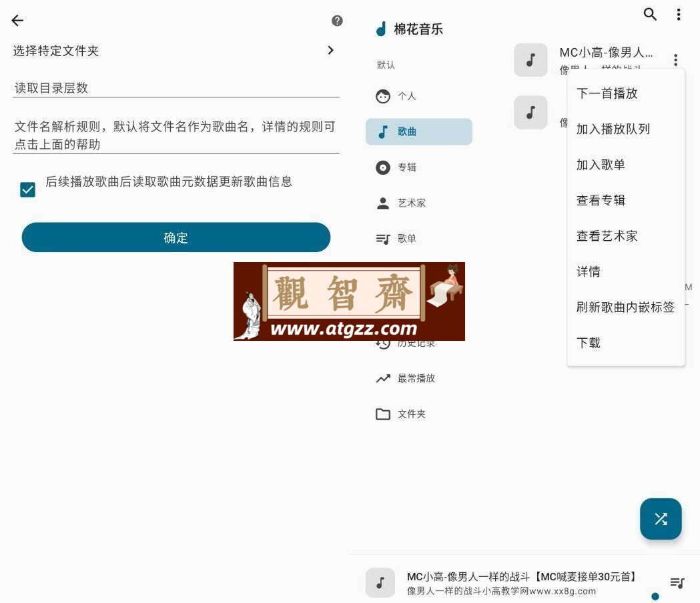Click the 艺术家 person icon

[382, 203]
